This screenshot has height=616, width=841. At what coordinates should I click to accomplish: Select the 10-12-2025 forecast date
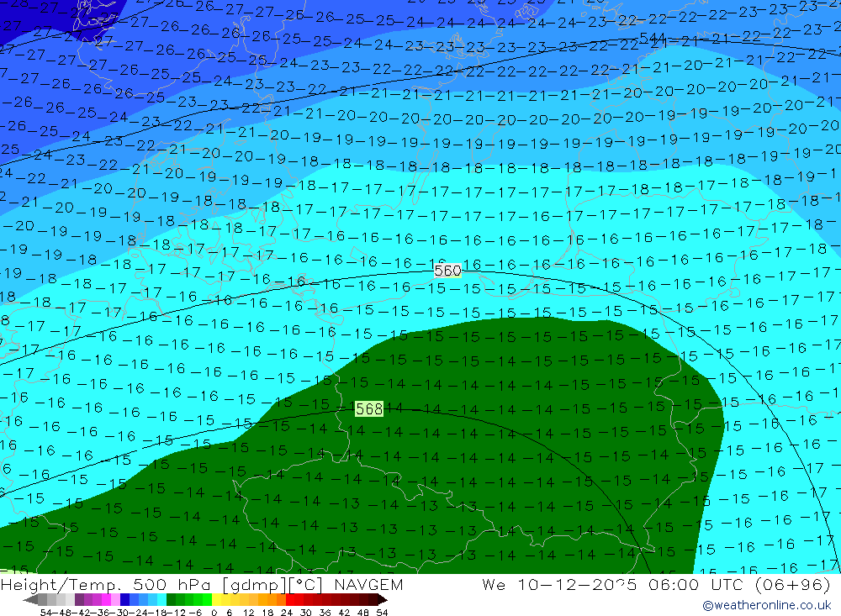coord(577,584)
